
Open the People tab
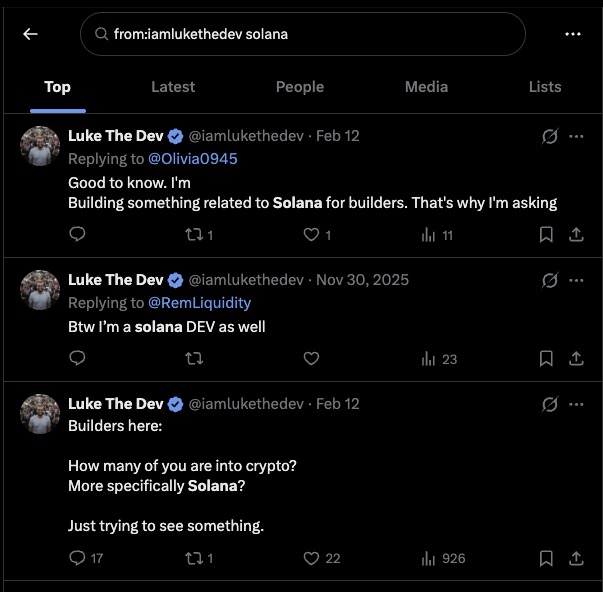(300, 87)
